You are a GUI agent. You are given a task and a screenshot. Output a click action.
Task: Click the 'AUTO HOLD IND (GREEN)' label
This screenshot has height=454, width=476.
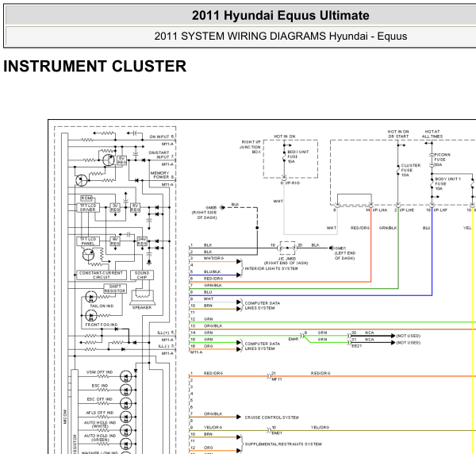click(100, 437)
